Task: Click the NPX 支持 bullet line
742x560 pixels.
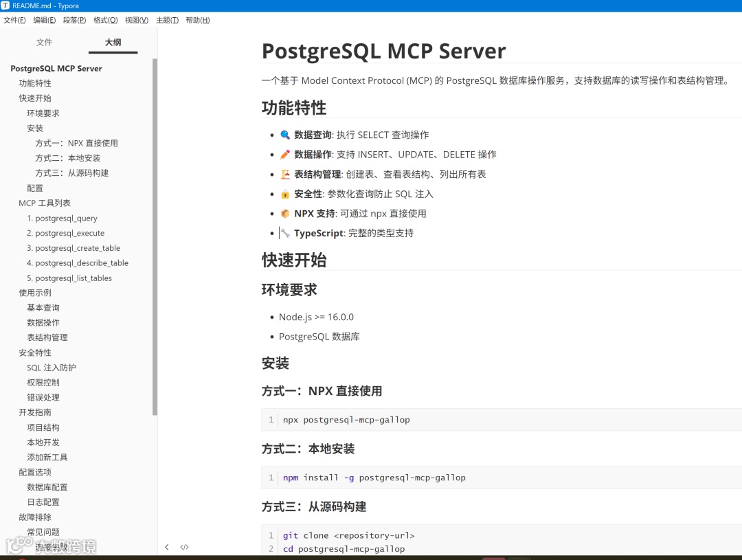Action: (x=353, y=214)
